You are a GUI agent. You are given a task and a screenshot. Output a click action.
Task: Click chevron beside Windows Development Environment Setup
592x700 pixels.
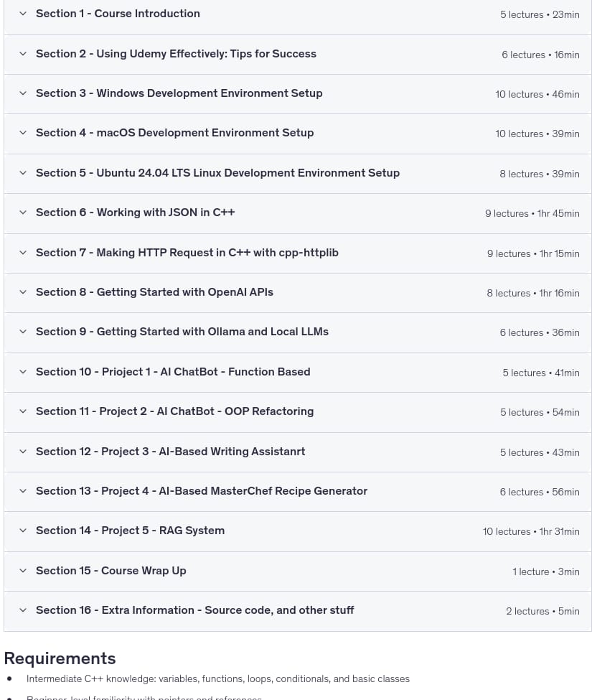(23, 93)
